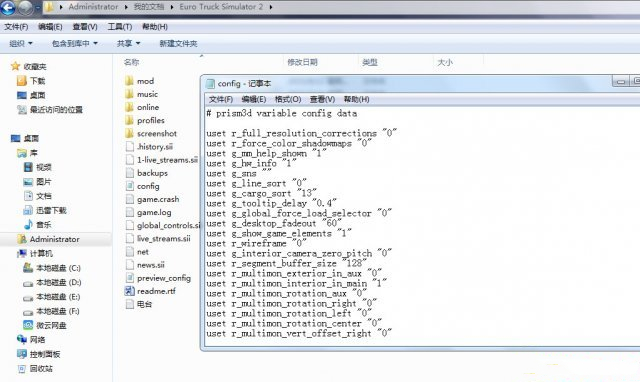Click the 新建文件夹 button
This screenshot has height=382, width=640.
(x=178, y=43)
